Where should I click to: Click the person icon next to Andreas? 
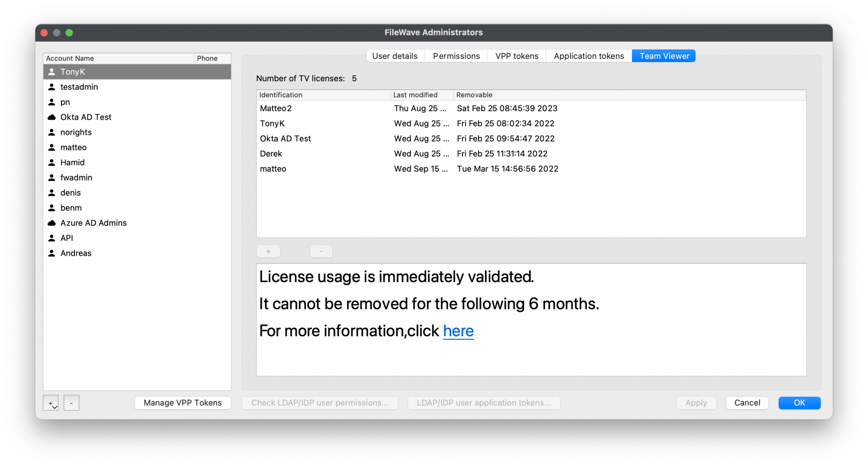pos(52,253)
